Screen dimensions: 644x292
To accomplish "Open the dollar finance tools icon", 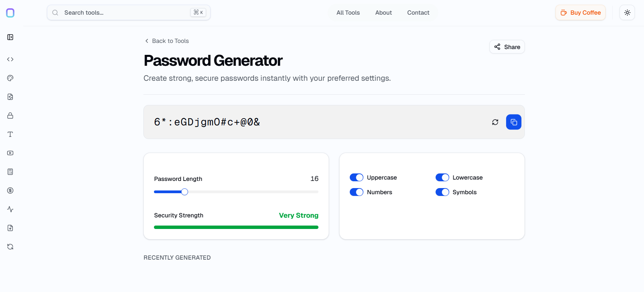I will pos(10,190).
